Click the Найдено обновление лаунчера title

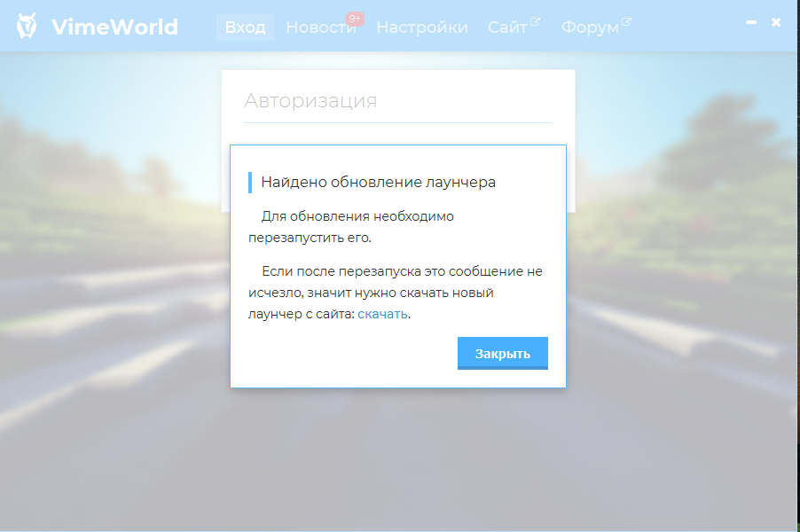click(378, 182)
